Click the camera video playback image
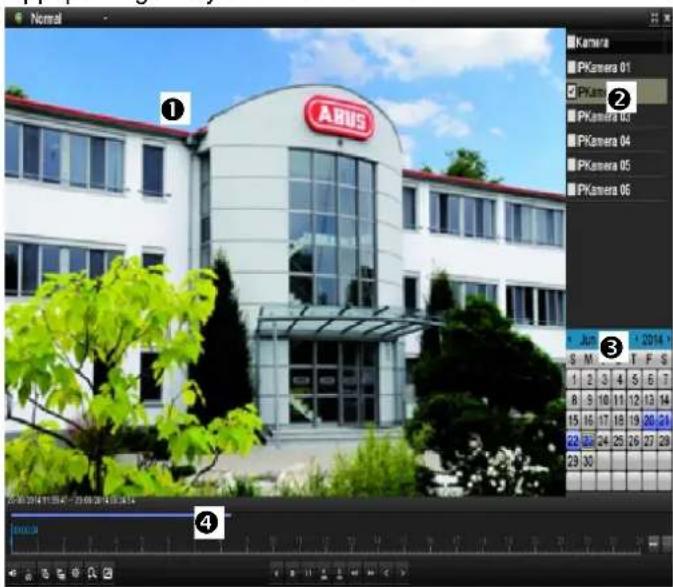The image size is (673, 587). [x=285, y=262]
